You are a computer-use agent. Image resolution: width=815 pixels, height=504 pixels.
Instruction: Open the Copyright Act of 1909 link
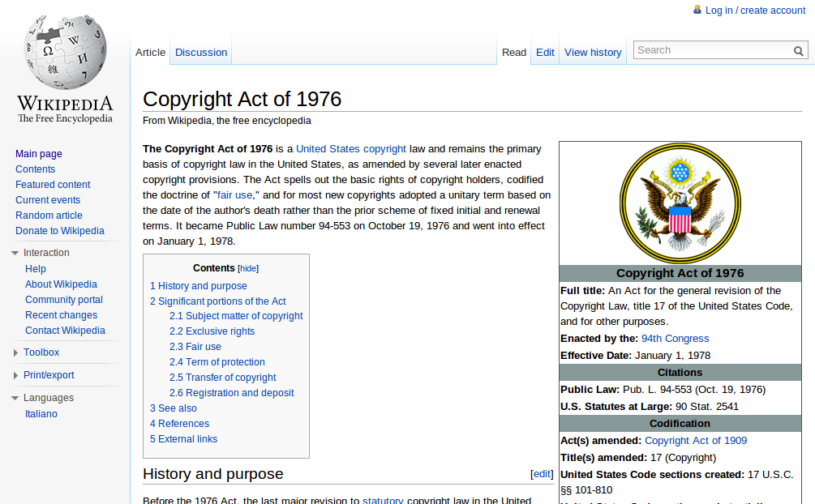pos(695,441)
